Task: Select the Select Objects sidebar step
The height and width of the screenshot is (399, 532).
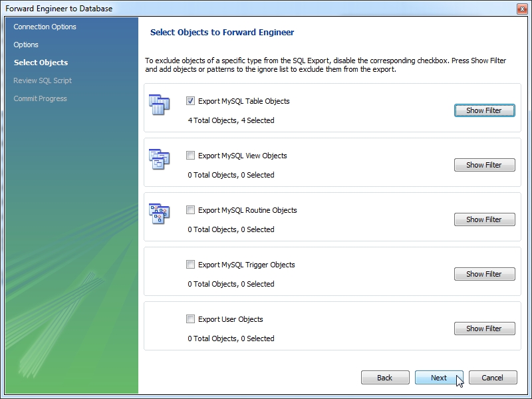Action: [41, 63]
